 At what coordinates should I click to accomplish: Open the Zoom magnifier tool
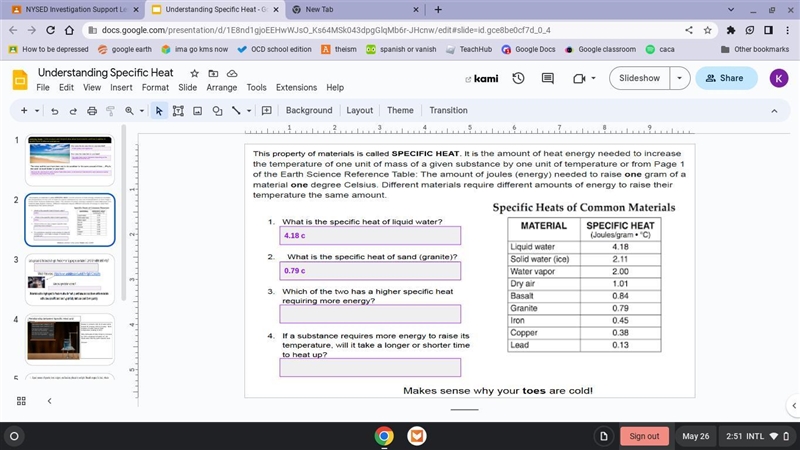coord(129,111)
